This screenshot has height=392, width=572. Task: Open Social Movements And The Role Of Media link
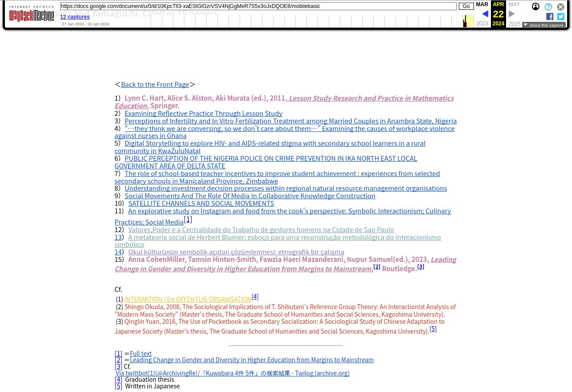[x=250, y=196]
